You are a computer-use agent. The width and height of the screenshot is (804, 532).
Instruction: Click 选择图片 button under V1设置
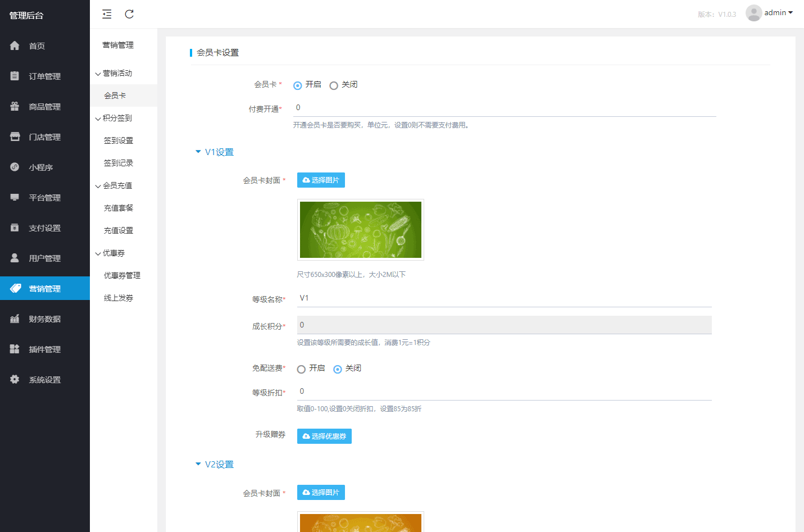pyautogui.click(x=321, y=180)
